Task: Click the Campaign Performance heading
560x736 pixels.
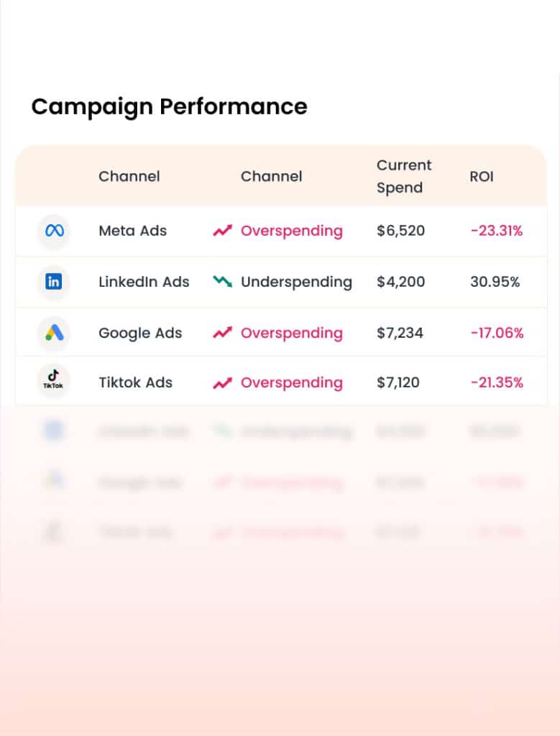Action: click(169, 106)
